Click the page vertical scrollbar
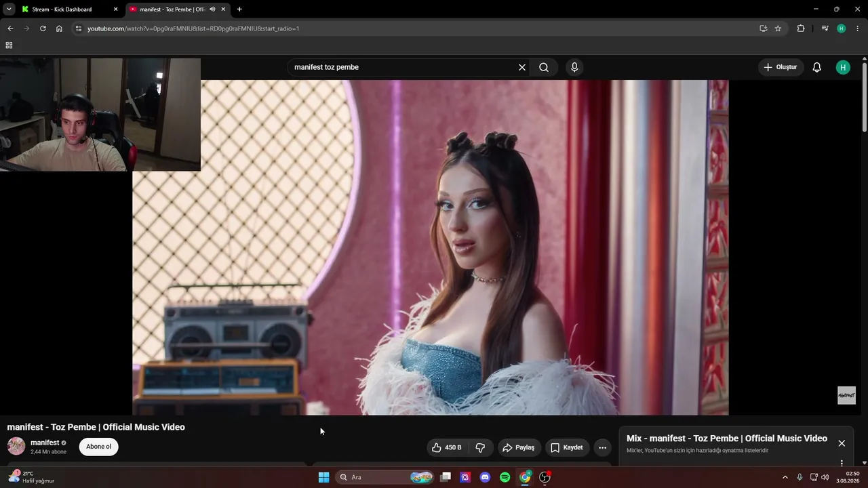Viewport: 868px width, 488px height. (865, 98)
